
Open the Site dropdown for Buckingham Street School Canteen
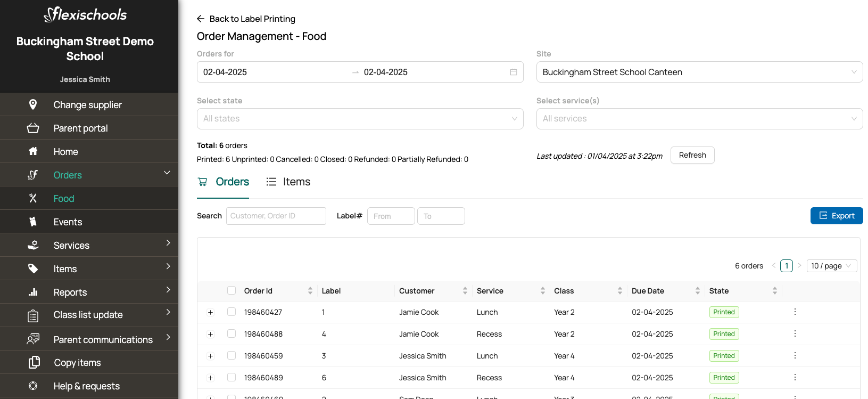pyautogui.click(x=699, y=72)
